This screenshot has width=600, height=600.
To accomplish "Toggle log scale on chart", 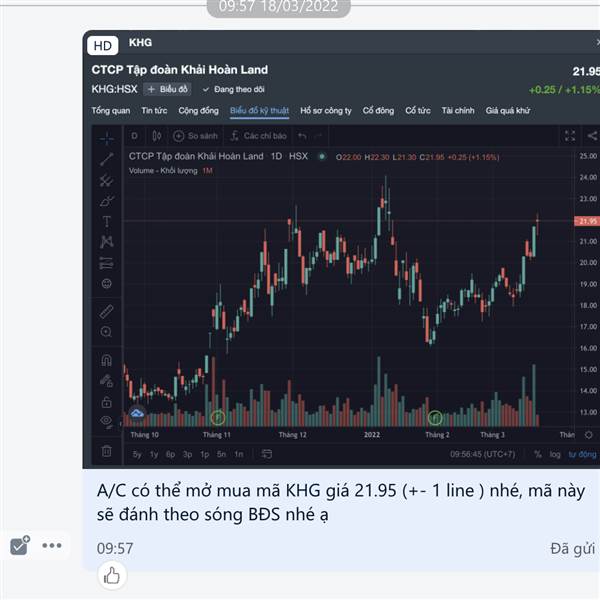I will tap(555, 454).
